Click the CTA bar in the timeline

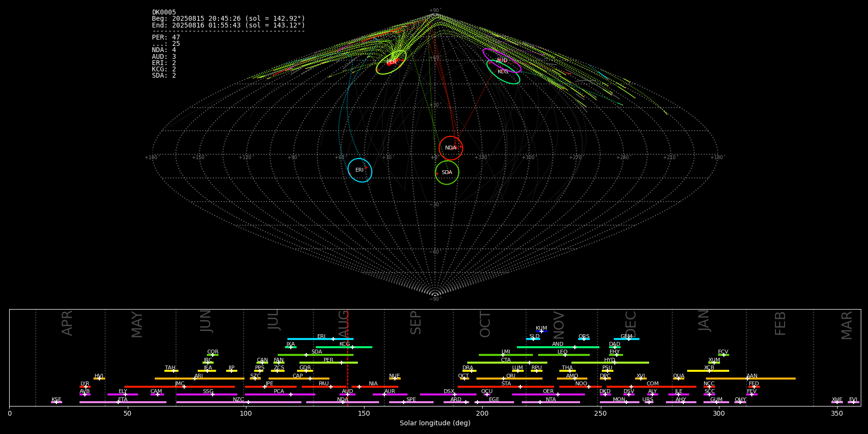point(507,363)
